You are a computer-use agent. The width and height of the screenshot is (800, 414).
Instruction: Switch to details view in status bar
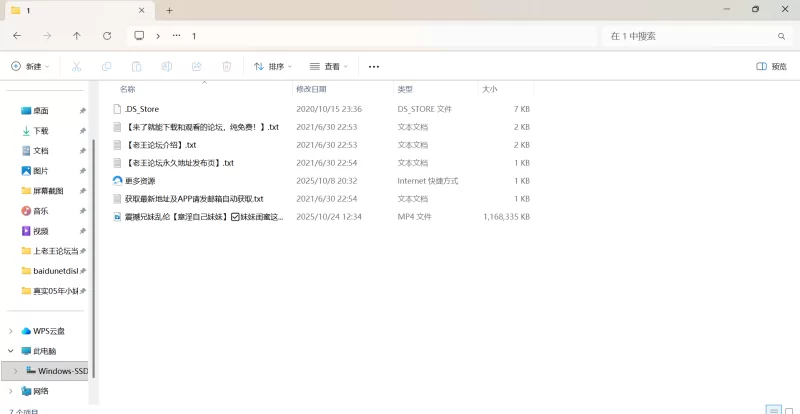click(772, 410)
